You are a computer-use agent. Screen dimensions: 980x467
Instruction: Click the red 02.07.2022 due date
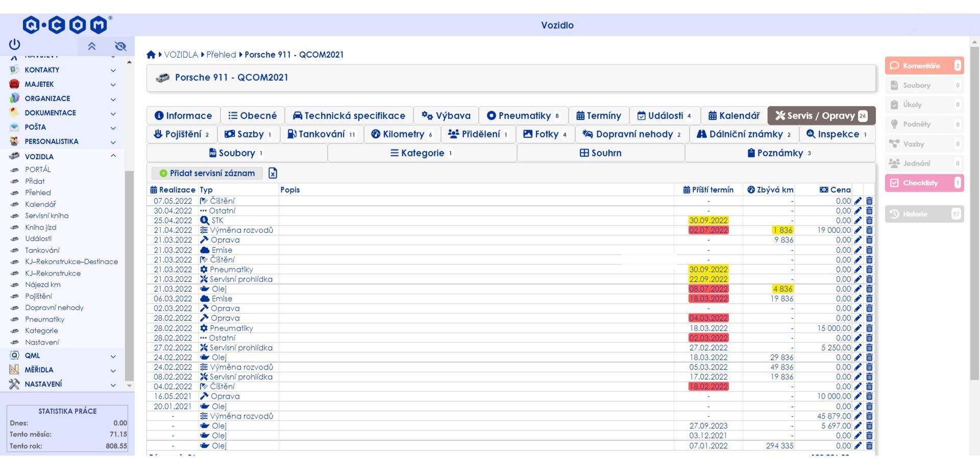pos(708,230)
